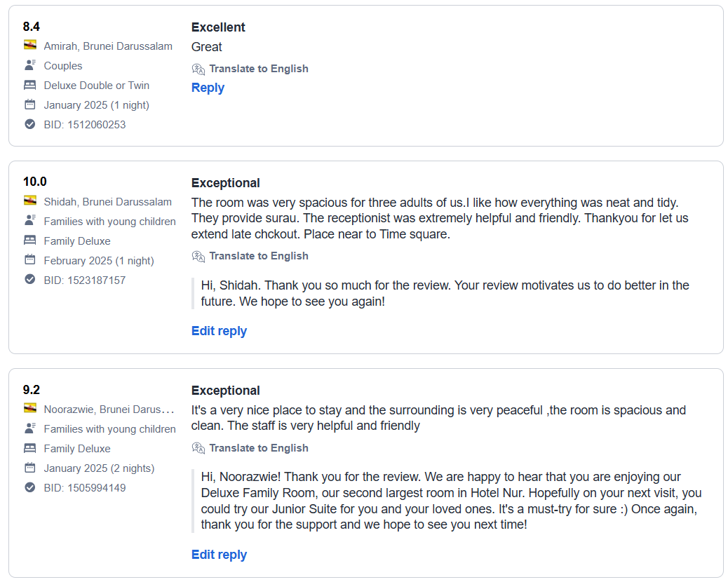
Task: Click translate icon in Amirah's review
Action: [x=198, y=69]
